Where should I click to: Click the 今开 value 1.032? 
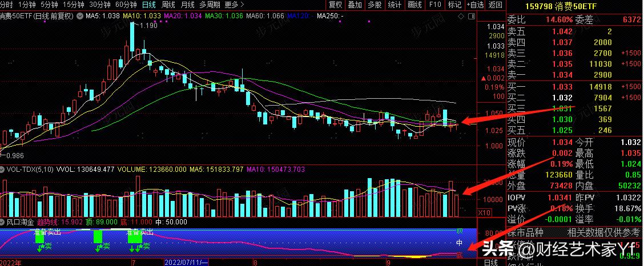631,143
